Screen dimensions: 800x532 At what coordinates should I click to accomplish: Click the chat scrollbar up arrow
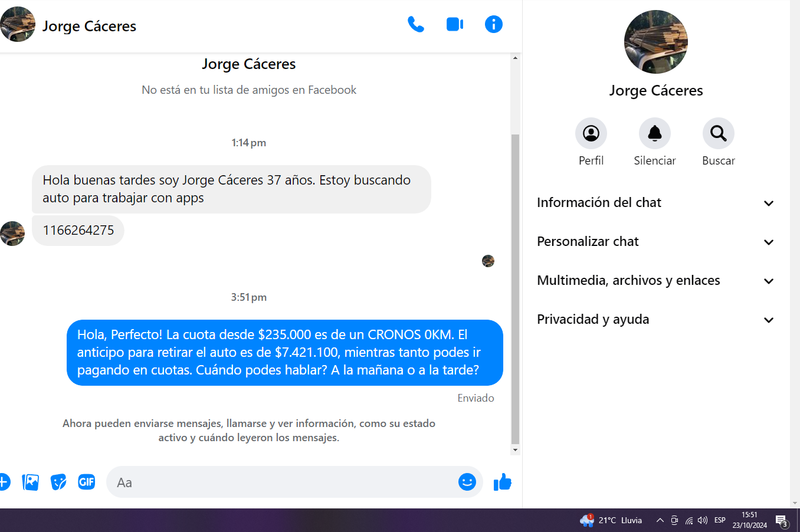tap(515, 58)
